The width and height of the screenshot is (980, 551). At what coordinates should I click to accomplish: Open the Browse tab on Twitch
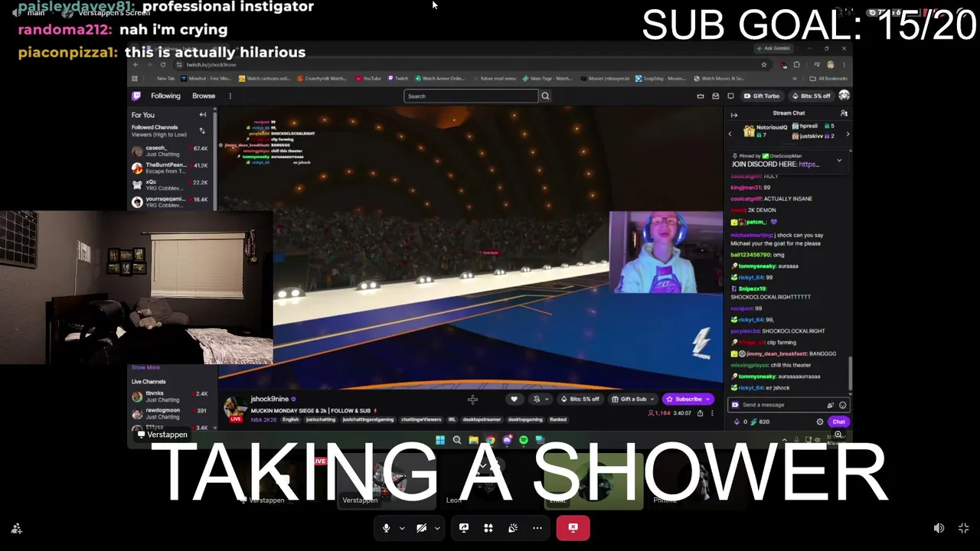tap(204, 96)
